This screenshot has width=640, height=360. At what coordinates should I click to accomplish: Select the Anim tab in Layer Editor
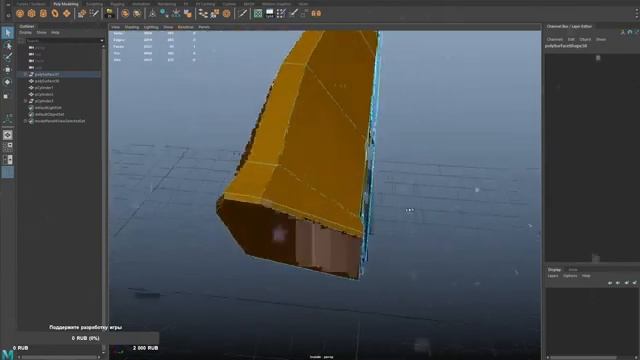pos(573,270)
